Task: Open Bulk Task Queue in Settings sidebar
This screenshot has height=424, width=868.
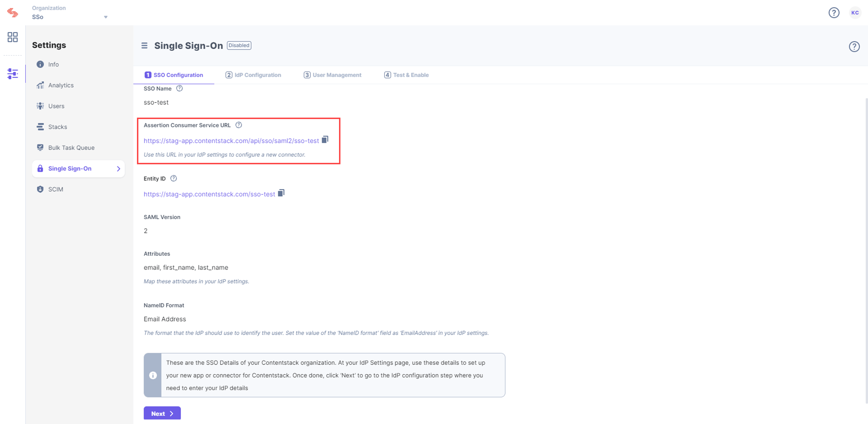Action: click(x=78, y=148)
